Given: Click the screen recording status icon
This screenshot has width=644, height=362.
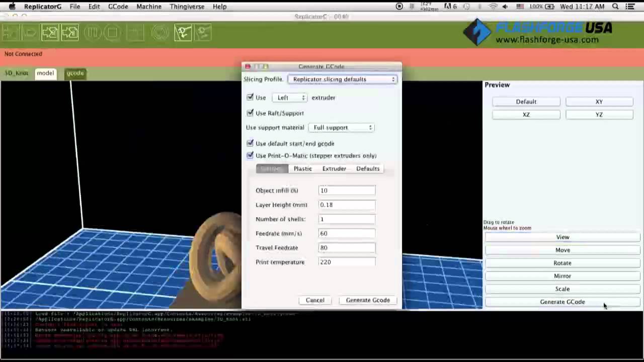Looking at the screenshot, I should 399,7.
